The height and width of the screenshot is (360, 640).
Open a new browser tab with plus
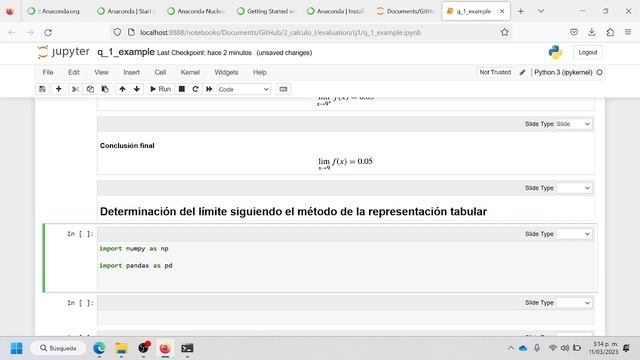(521, 11)
